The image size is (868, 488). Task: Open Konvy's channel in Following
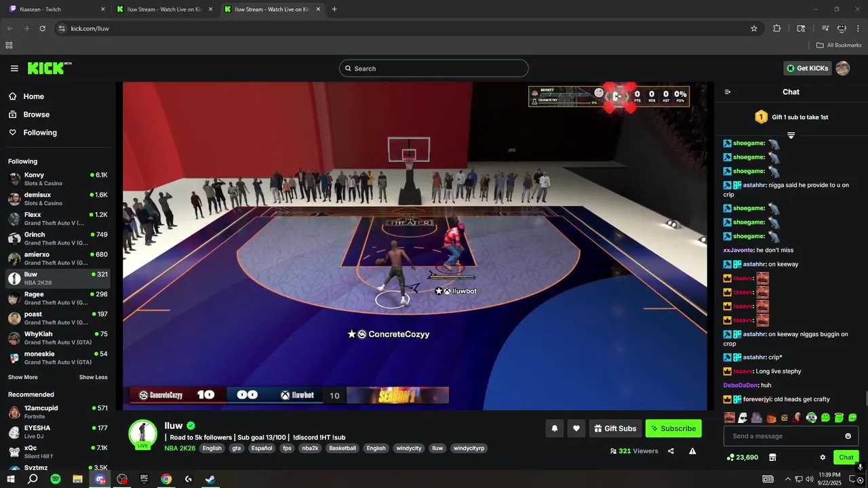click(58, 179)
